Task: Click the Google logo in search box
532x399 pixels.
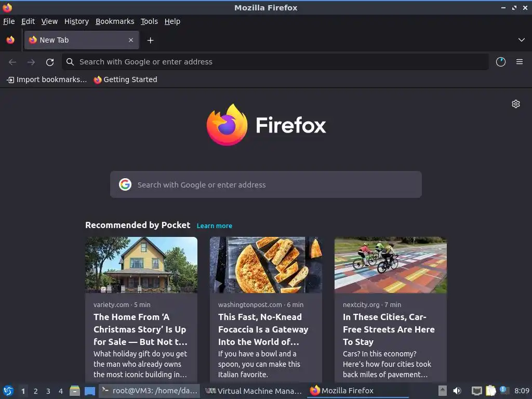Action: (x=125, y=184)
